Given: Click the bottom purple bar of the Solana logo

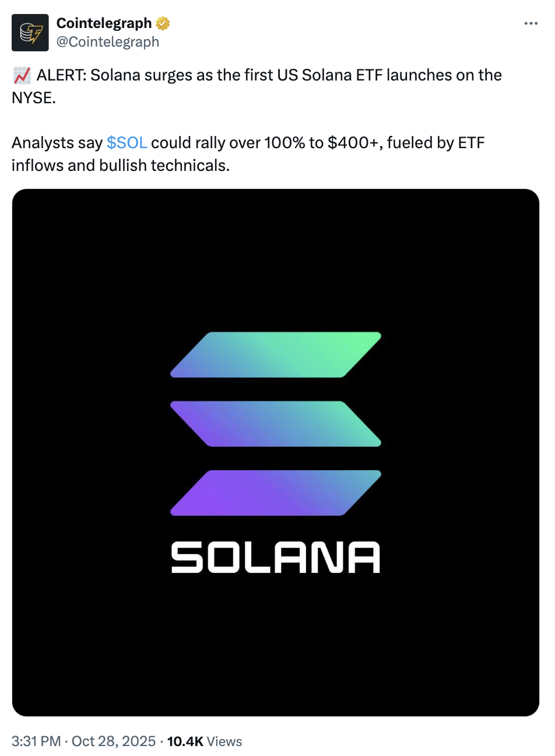Looking at the screenshot, I should point(276,492).
